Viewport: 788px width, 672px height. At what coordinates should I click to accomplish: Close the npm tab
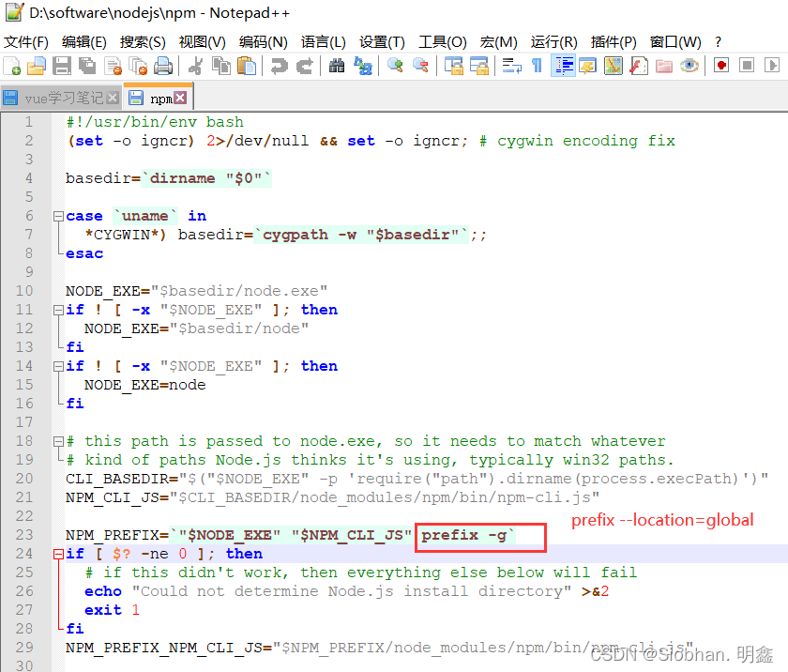pyautogui.click(x=180, y=98)
